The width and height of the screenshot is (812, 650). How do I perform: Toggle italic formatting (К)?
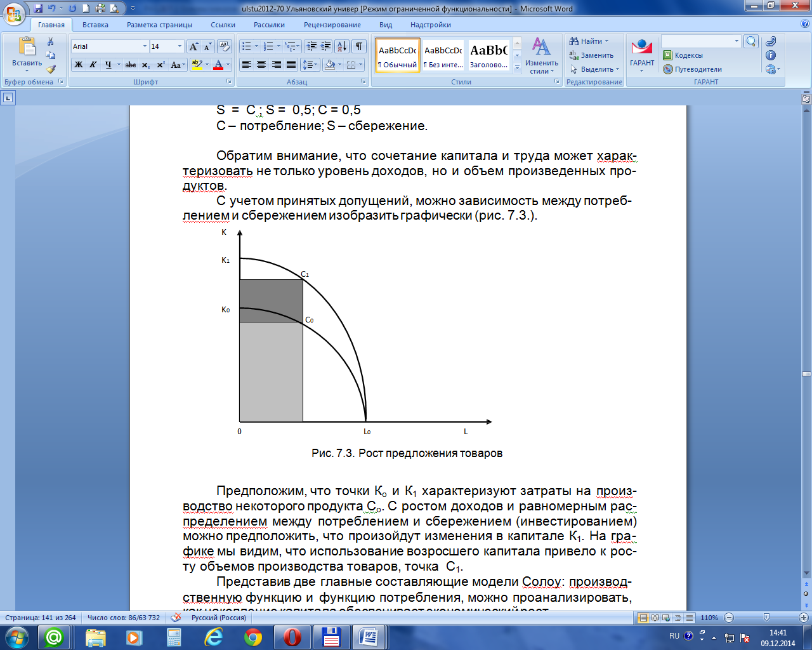(x=93, y=65)
